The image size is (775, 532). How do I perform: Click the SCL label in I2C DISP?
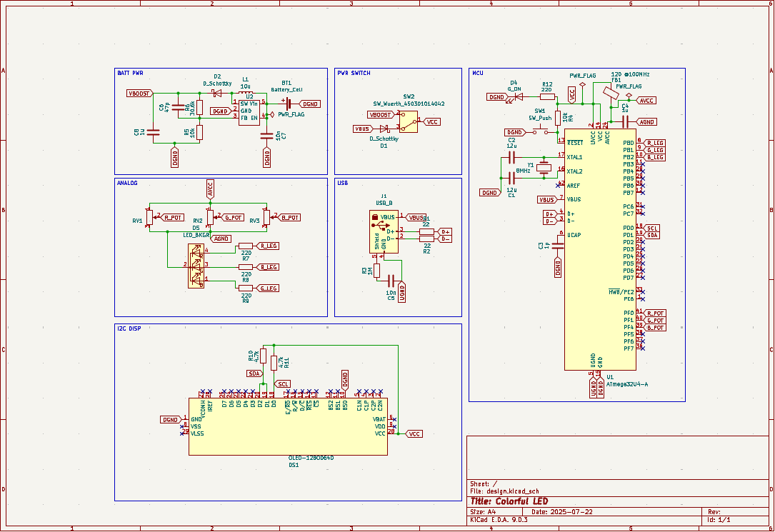tap(283, 383)
